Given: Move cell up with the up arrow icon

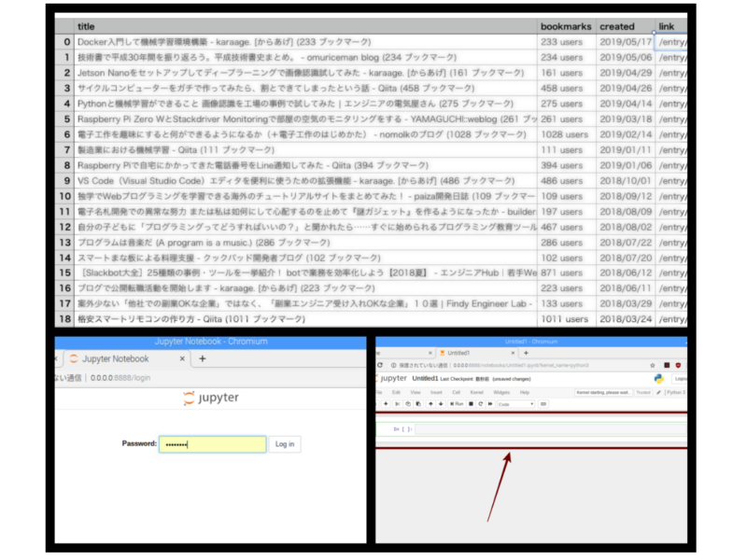Looking at the screenshot, I should 430,404.
